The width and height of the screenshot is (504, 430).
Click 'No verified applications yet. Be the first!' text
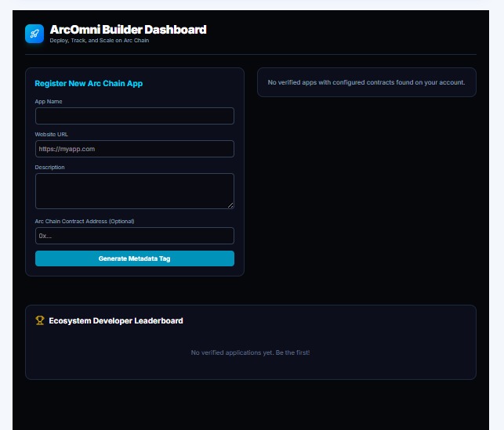coord(250,352)
